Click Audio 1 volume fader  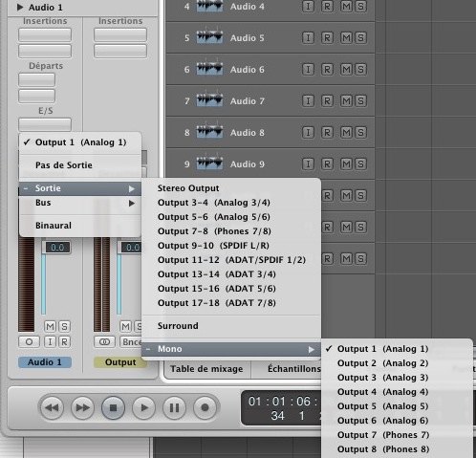tap(57, 248)
